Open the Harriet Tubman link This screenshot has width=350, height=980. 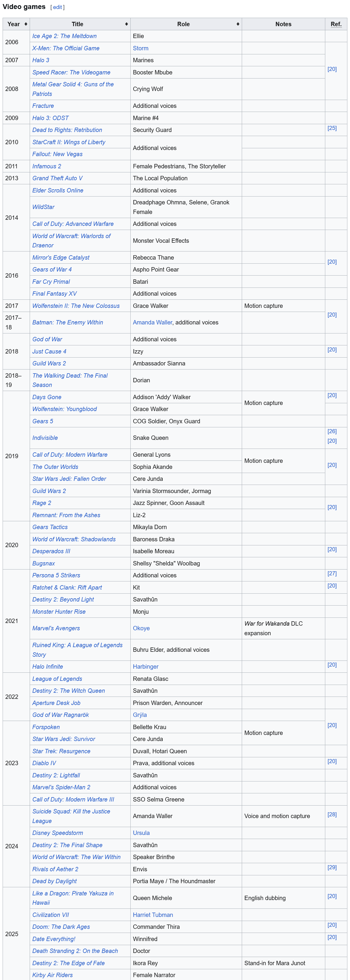pyautogui.click(x=153, y=915)
